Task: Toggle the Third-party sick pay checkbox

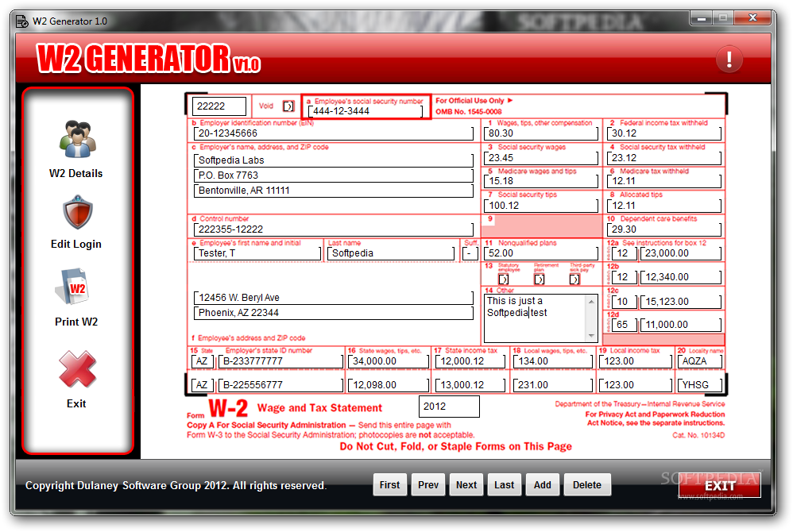Action: point(574,279)
